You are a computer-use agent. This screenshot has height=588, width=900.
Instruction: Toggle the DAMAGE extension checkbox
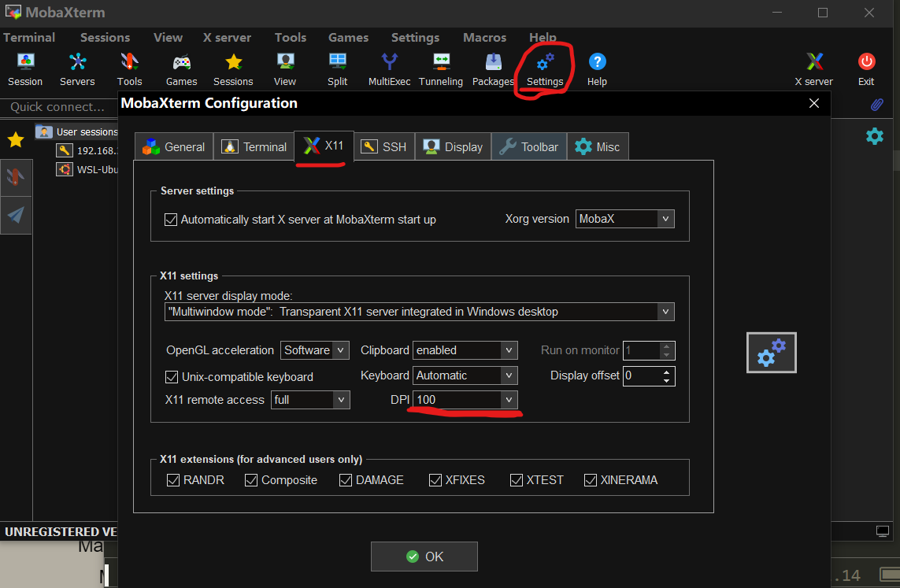coord(345,480)
